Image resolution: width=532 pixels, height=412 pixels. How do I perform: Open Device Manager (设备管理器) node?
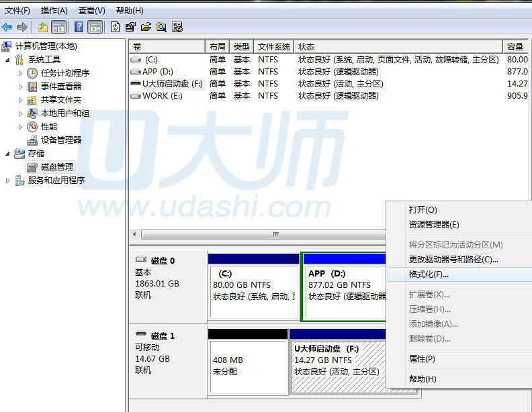coord(61,140)
